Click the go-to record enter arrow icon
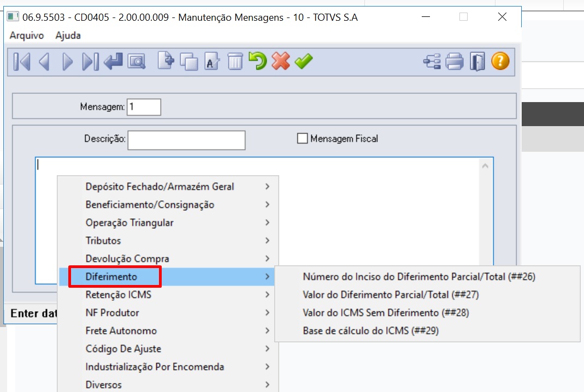The width and height of the screenshot is (584, 392). pyautogui.click(x=113, y=62)
